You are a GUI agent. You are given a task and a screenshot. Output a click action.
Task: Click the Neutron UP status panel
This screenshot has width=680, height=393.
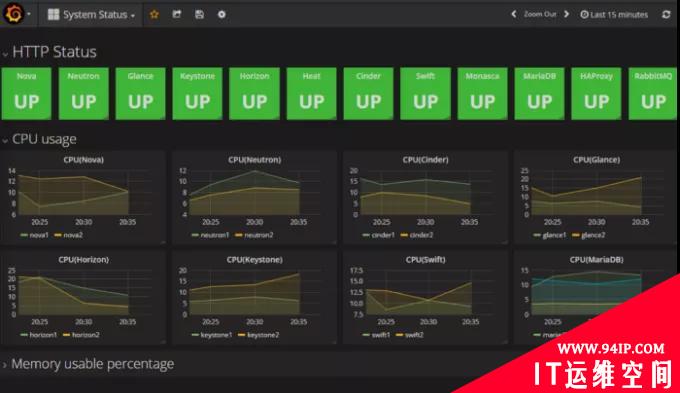(x=84, y=93)
